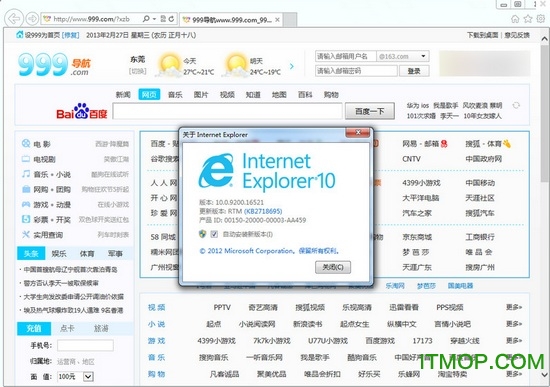Switch to the 娱乐 news tab

point(59,253)
